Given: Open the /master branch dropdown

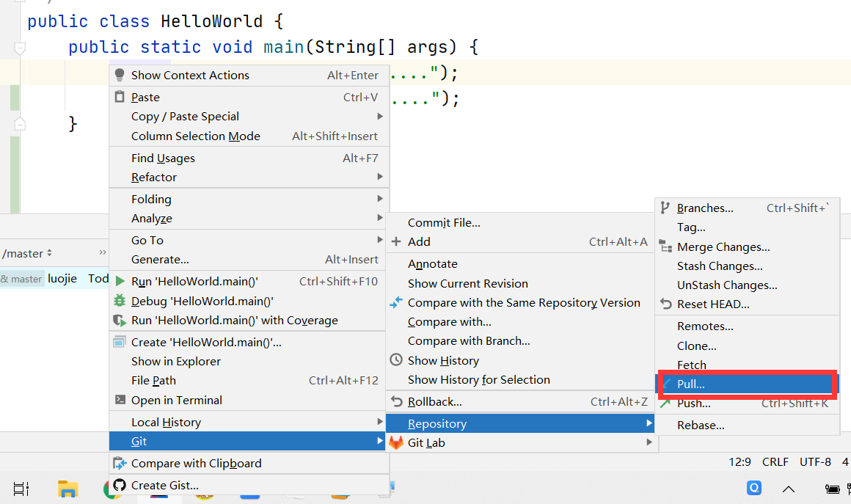Looking at the screenshot, I should 27,254.
